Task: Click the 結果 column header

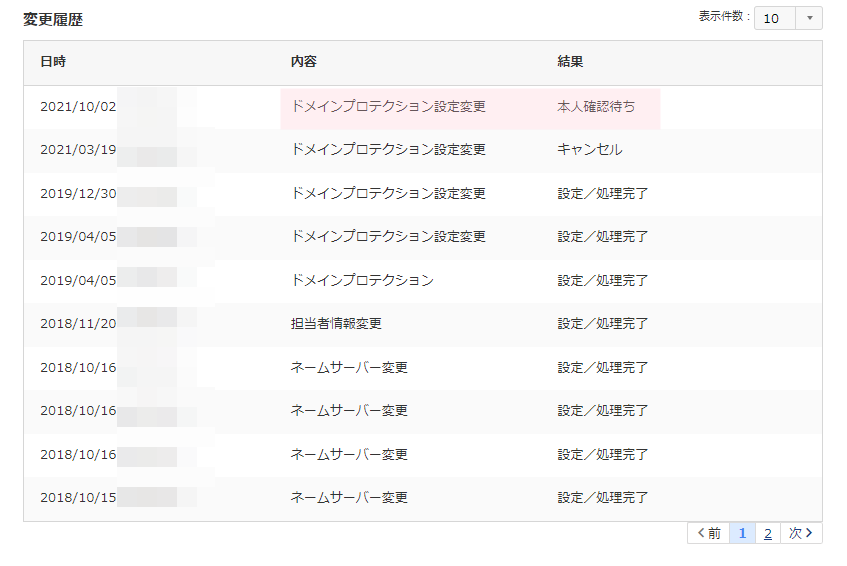Action: point(570,62)
